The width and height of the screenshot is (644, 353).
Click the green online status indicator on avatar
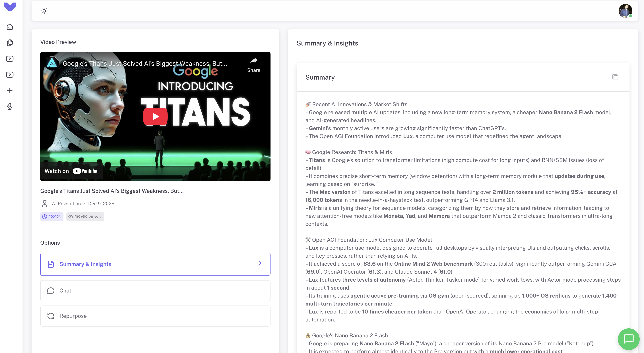tap(631, 16)
